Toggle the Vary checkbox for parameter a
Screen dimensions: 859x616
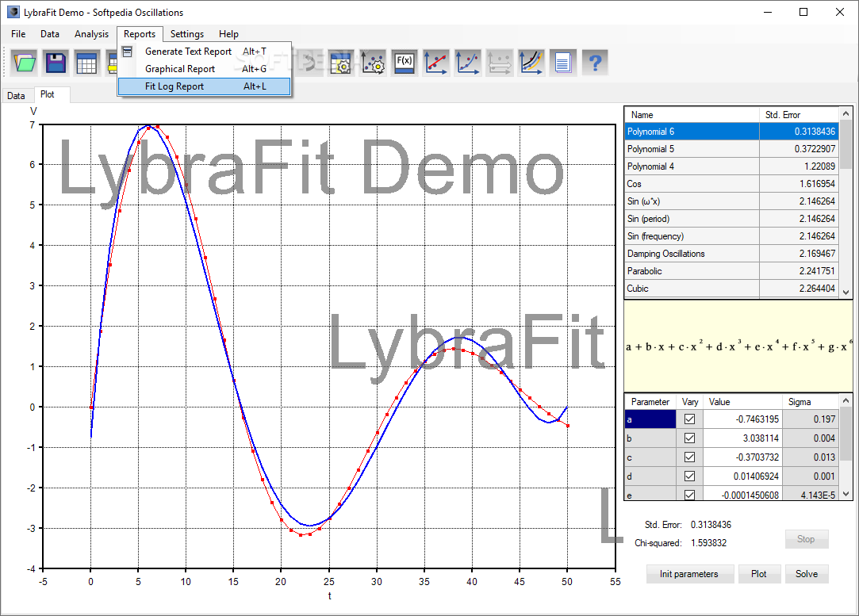[690, 419]
